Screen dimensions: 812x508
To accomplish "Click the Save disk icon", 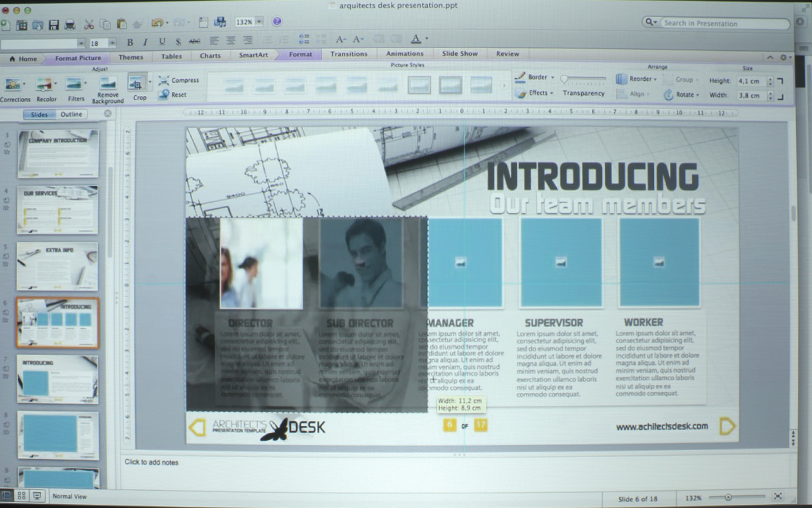I will tap(54, 24).
